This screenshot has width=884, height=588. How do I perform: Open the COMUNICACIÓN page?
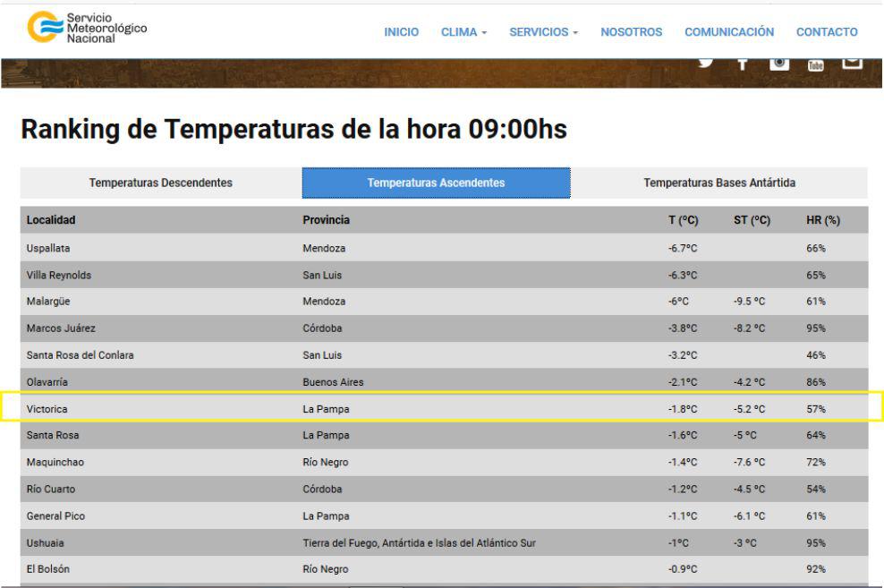tap(729, 32)
